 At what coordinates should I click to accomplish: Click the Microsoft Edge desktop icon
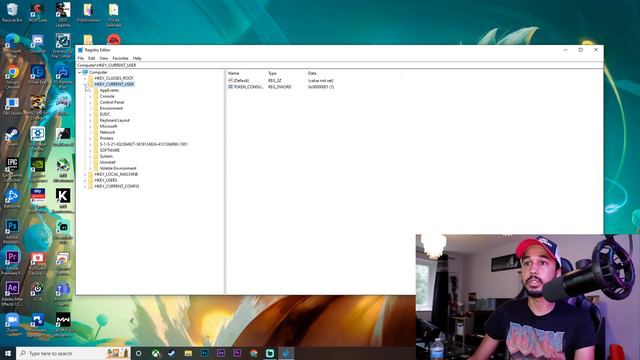coord(12,45)
